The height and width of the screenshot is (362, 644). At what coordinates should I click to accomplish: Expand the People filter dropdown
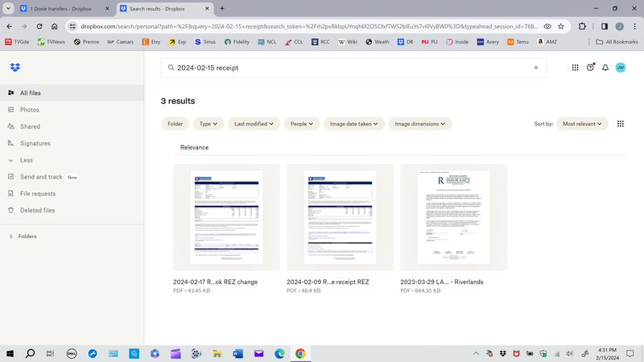[x=302, y=124]
